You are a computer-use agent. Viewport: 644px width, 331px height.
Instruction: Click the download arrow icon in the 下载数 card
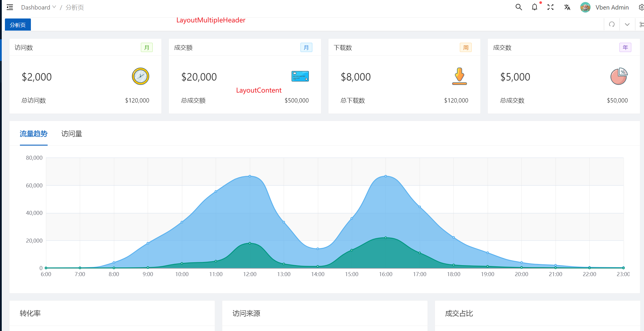[459, 76]
